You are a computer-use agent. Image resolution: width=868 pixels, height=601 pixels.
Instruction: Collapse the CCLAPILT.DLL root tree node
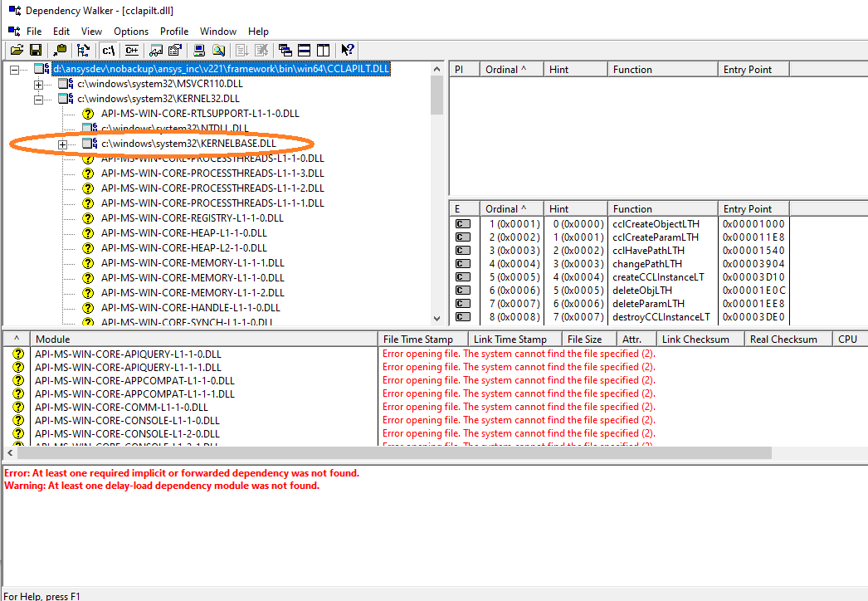coord(14,70)
